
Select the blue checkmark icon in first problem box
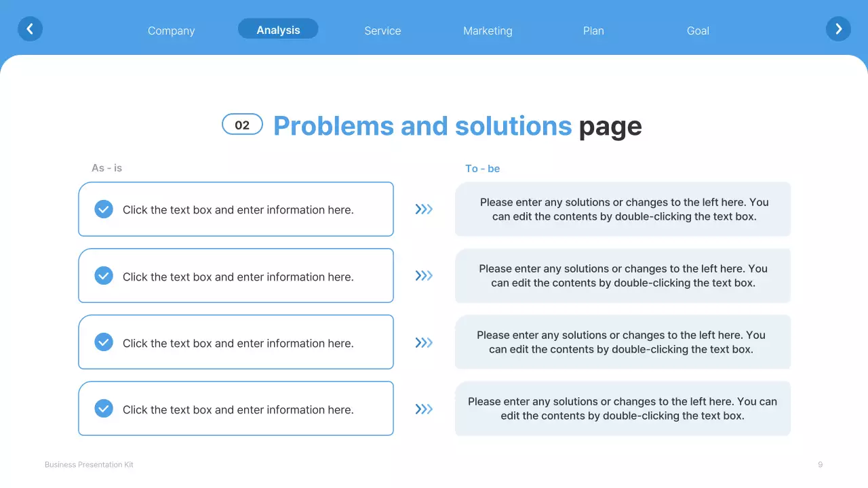pyautogui.click(x=104, y=209)
